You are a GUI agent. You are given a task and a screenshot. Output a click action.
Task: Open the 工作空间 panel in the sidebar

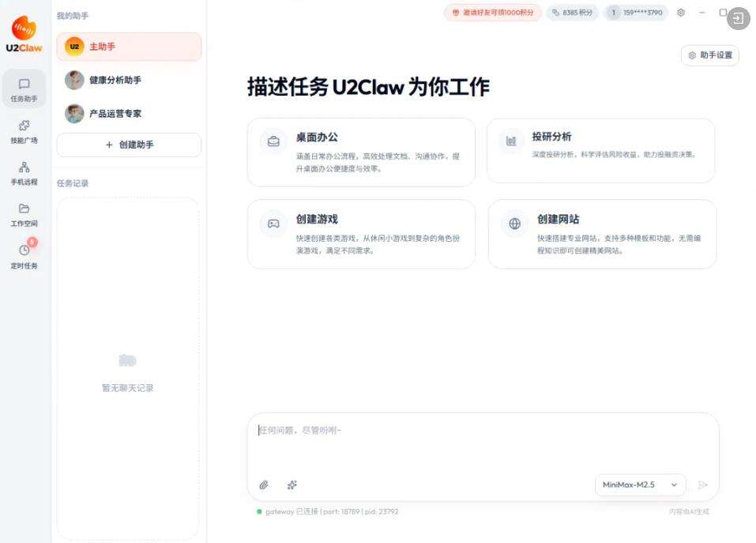coord(24,215)
